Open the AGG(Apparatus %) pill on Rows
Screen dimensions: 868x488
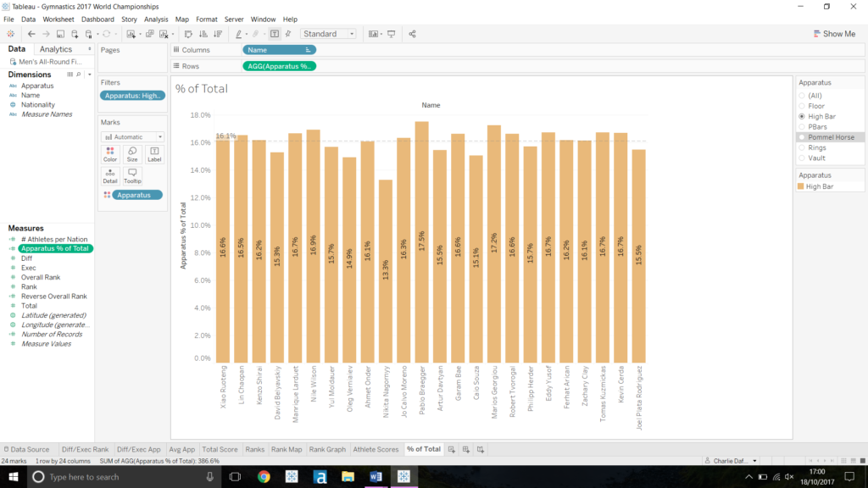(279, 66)
